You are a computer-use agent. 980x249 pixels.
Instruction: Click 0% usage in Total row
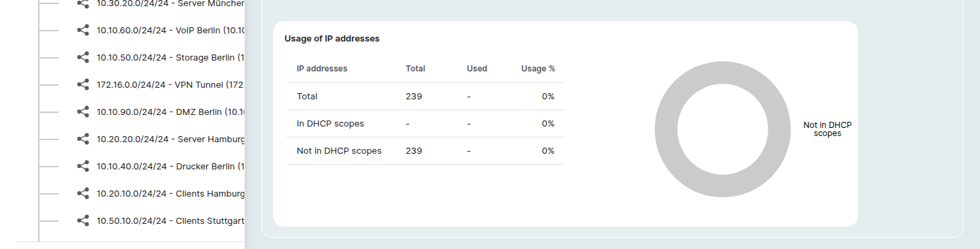[549, 97]
